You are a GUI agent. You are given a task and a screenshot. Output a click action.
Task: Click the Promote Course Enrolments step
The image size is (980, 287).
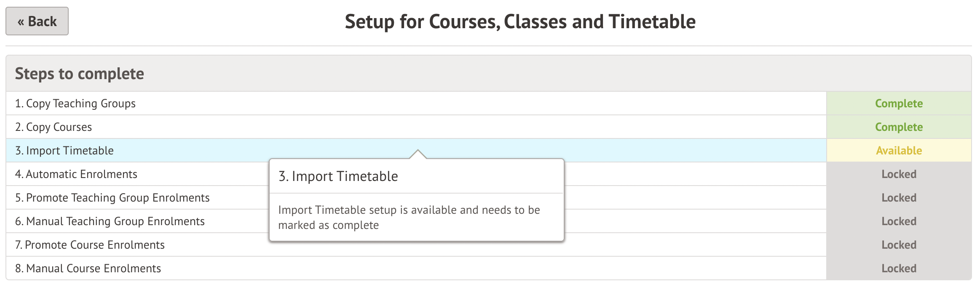point(90,245)
